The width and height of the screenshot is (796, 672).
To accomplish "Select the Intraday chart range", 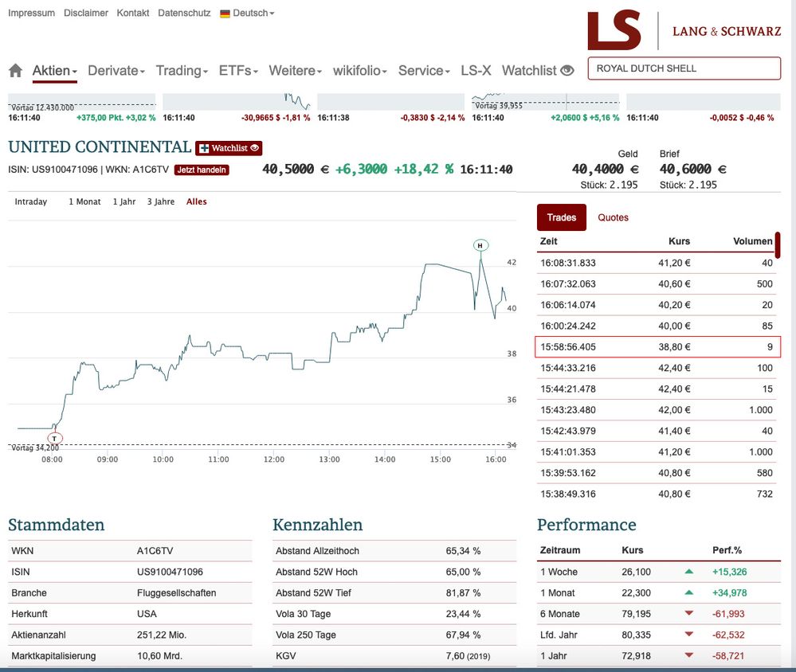I will coord(31,202).
